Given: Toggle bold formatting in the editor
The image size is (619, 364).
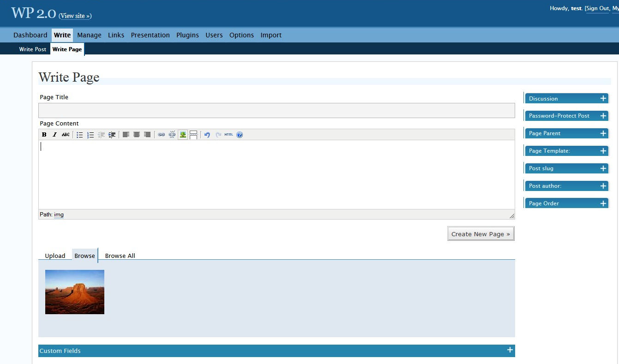Looking at the screenshot, I should (x=44, y=134).
